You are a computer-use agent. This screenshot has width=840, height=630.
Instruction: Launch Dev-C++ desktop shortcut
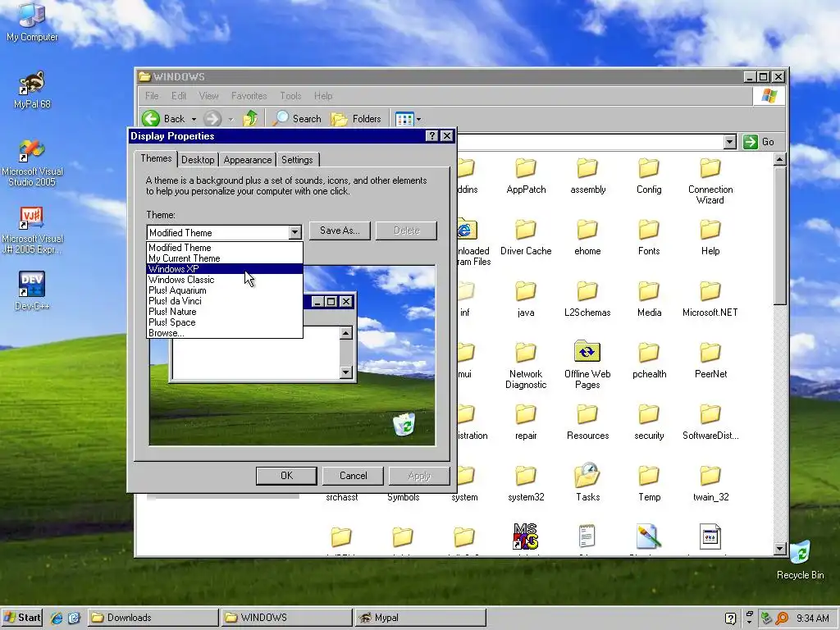pyautogui.click(x=32, y=290)
